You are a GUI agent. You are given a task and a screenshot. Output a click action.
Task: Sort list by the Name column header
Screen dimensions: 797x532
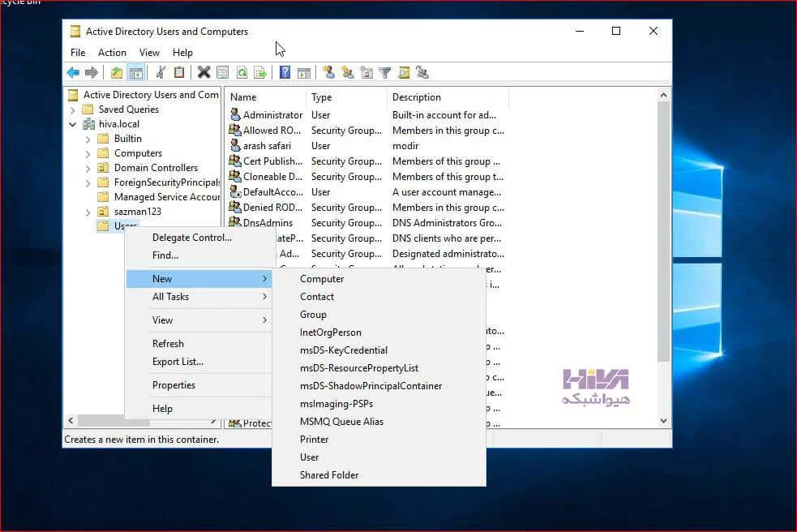click(265, 97)
